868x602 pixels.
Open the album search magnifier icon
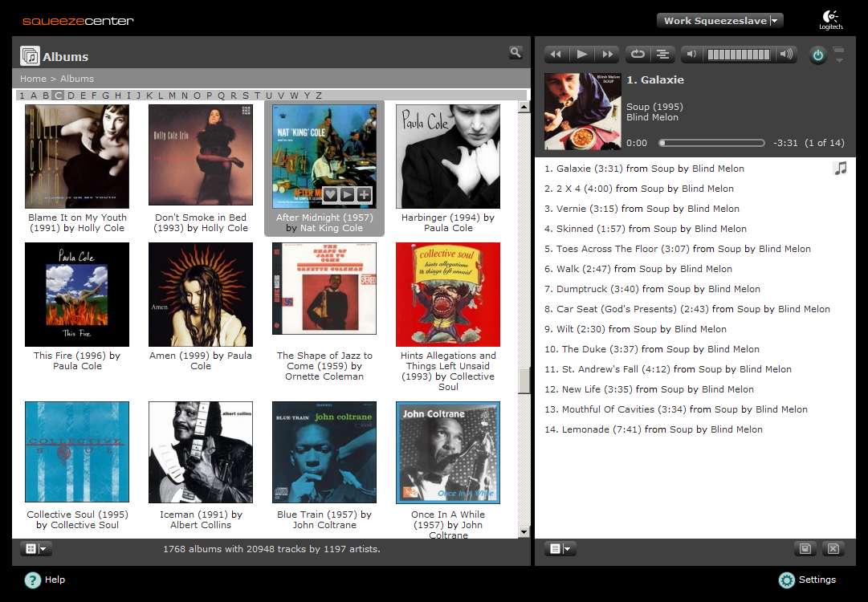click(x=516, y=53)
